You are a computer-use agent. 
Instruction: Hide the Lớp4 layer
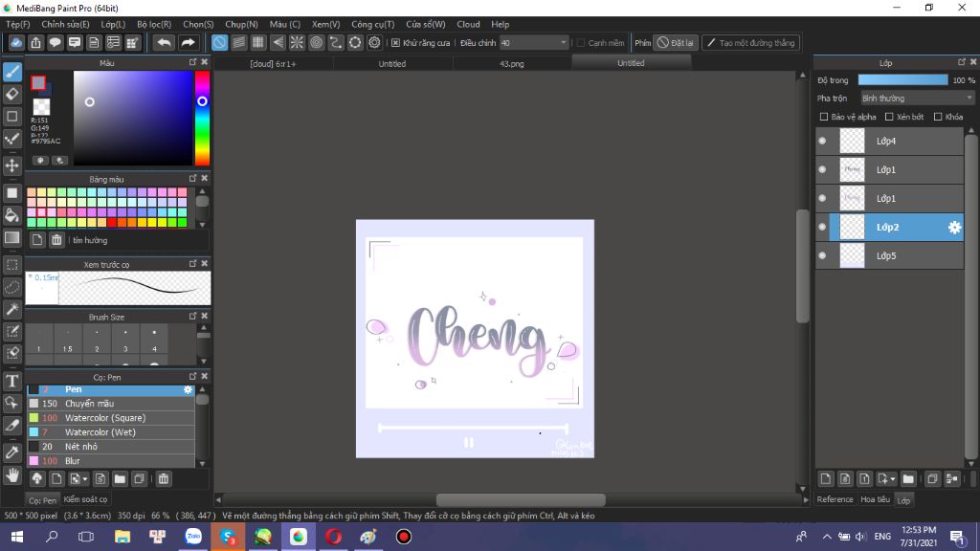point(822,142)
